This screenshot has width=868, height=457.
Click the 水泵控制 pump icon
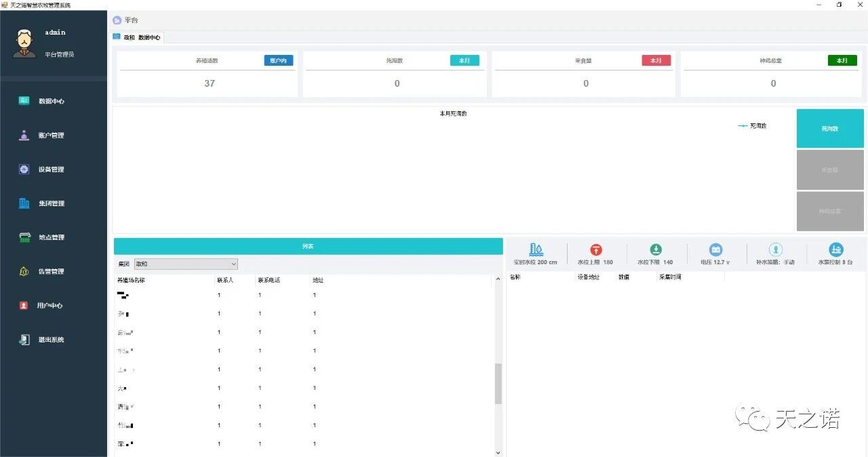click(835, 250)
